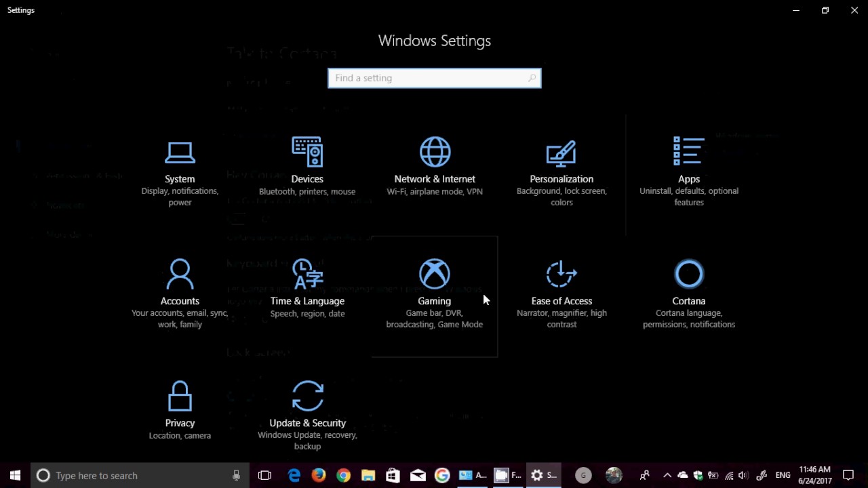Click the magnifier icon in settings search
Viewport: 868px width, 488px height.
532,78
